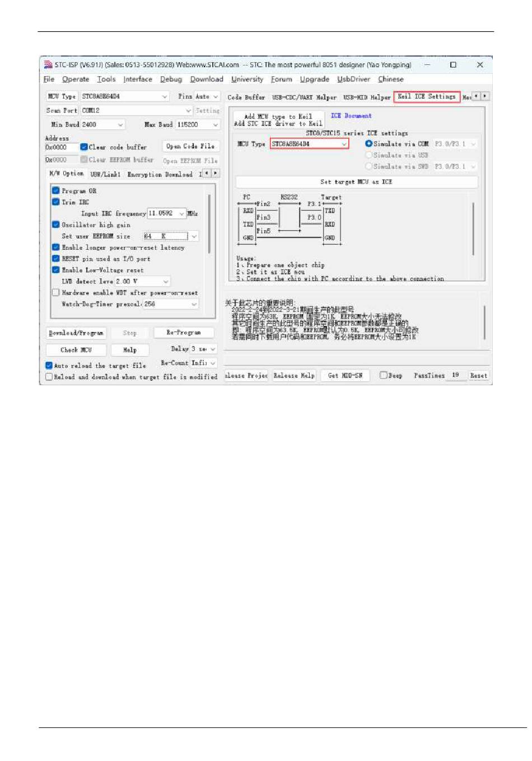
Task: Uncheck Auto reload the target file
Action: 49,366
